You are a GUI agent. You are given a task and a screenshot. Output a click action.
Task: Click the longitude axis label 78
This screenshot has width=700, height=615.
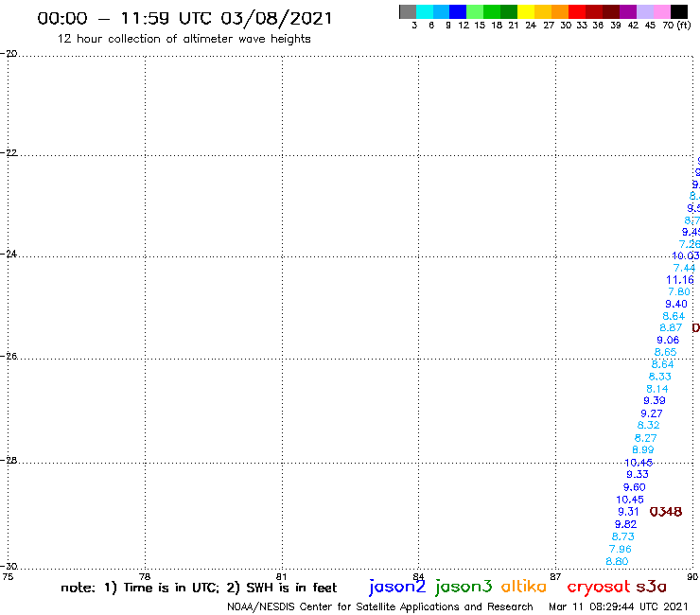(145, 576)
